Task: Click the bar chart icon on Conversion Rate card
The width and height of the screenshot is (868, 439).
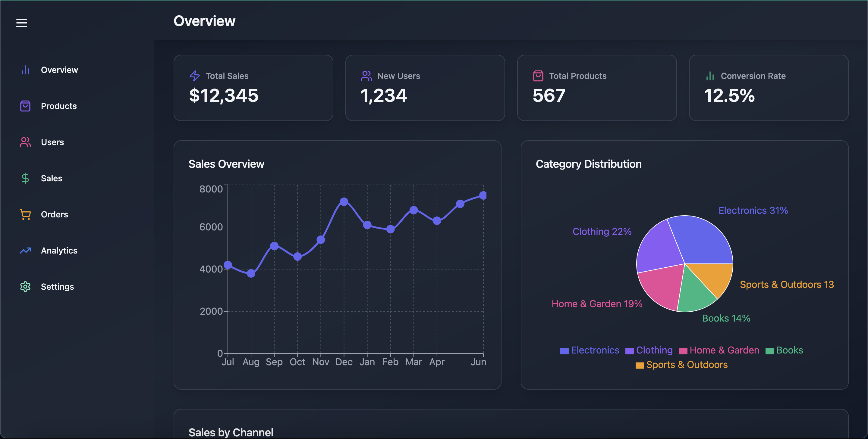Action: point(710,76)
